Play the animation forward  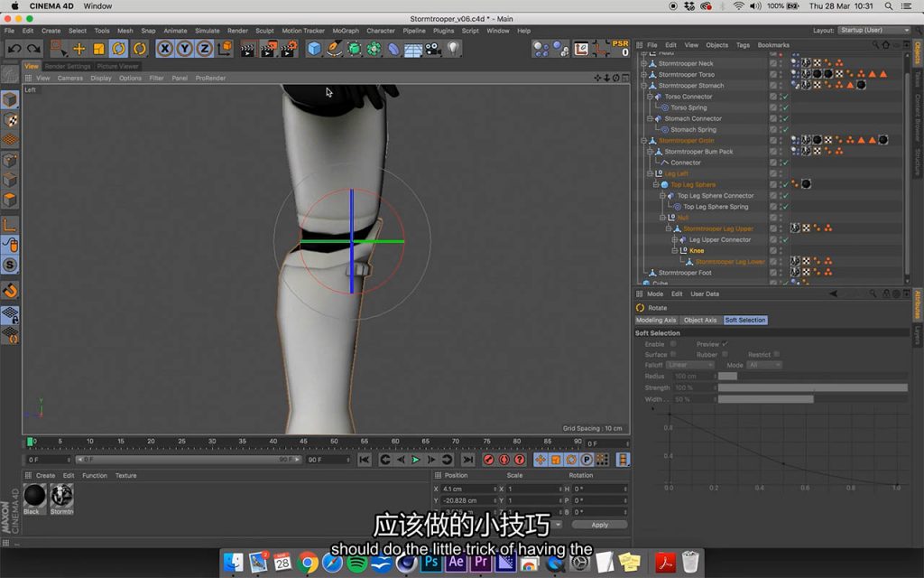[416, 460]
